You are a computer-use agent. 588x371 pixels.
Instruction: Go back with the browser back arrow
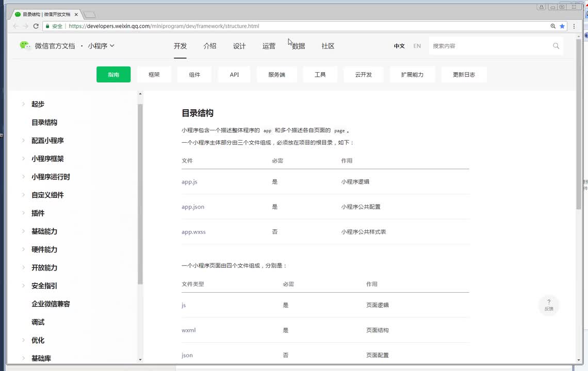15,26
